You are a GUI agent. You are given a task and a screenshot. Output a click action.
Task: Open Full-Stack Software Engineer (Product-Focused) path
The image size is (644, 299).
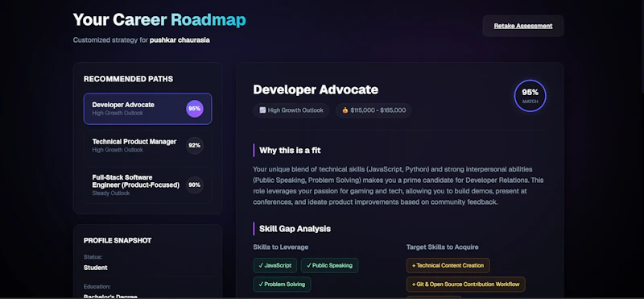[148, 185]
